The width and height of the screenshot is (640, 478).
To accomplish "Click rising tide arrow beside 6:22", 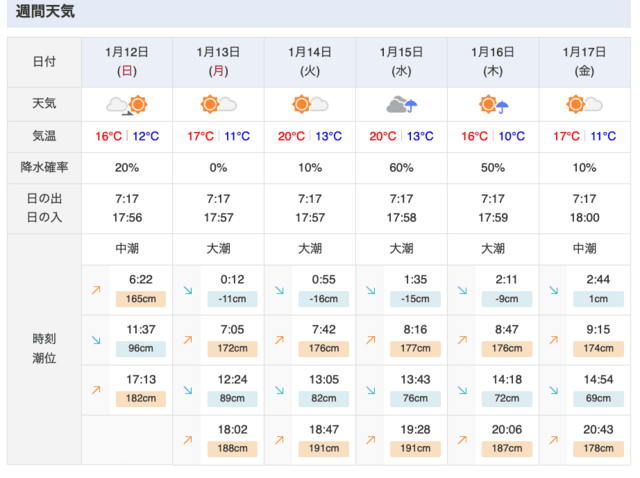I will [97, 290].
